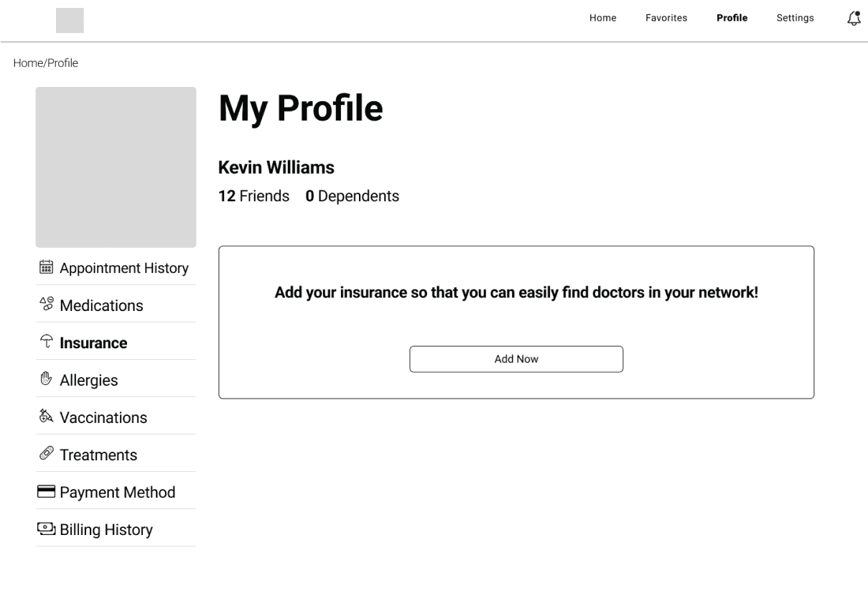The height and width of the screenshot is (614, 868).
Task: Select the Profile tab in navigation
Action: [x=732, y=19]
